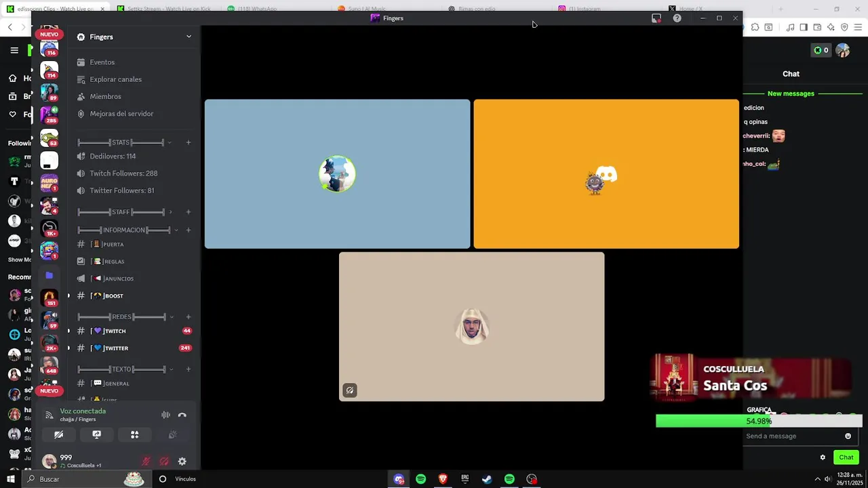Open emoji picker in Kick chat
This screenshot has height=488, width=868.
pos(848,436)
